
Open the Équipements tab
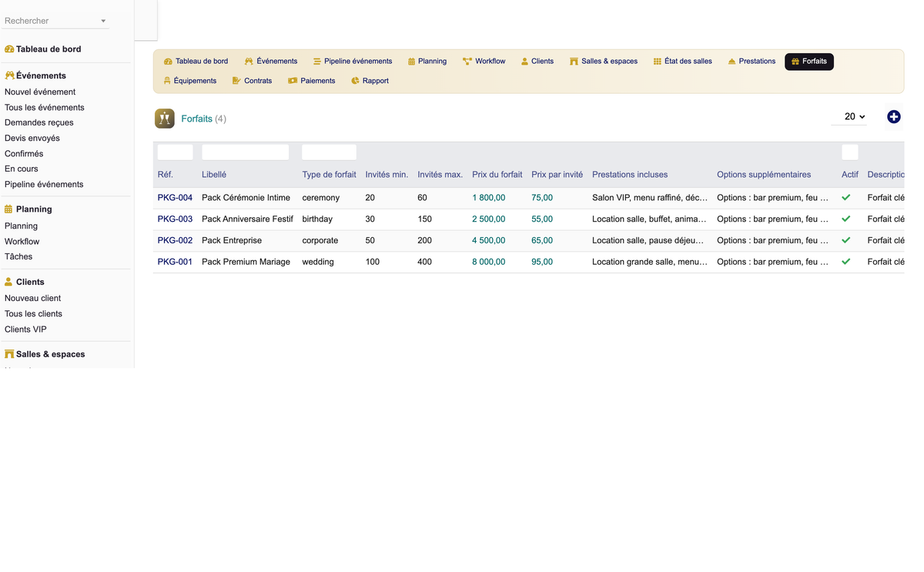click(x=190, y=81)
